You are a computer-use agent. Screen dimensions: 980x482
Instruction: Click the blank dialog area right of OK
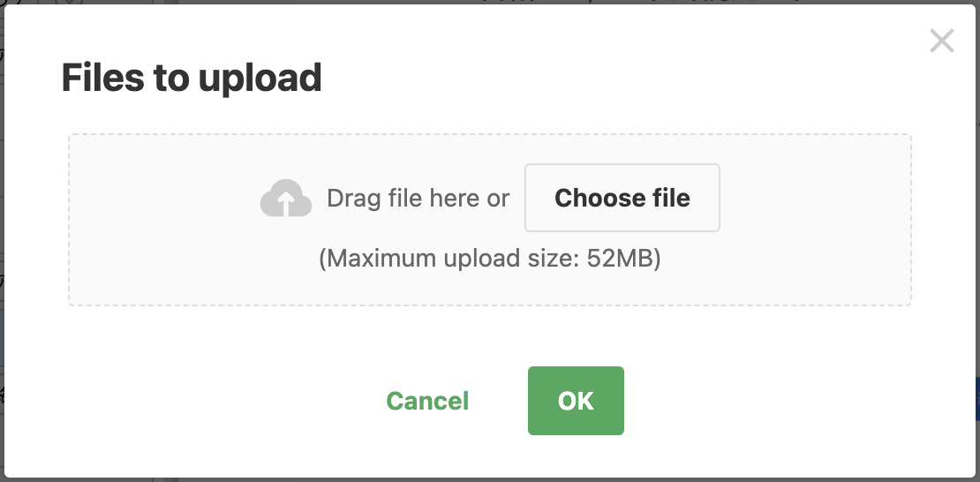[800, 401]
